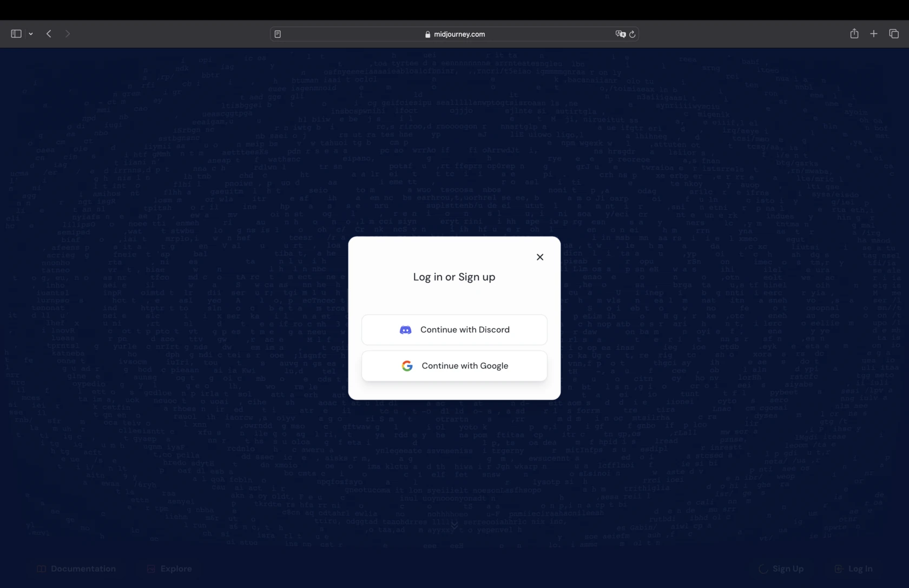The height and width of the screenshot is (588, 909).
Task: Toggle the Safari sidebar
Action: [16, 34]
